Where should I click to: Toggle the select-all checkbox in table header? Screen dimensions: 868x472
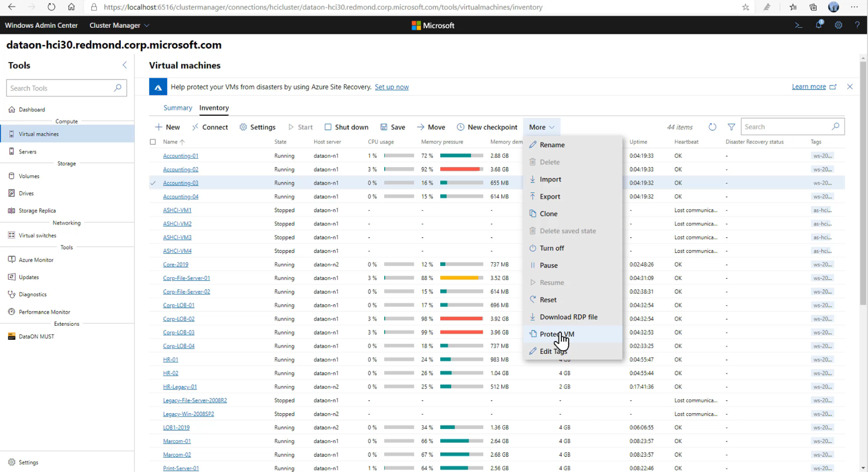pyautogui.click(x=153, y=142)
